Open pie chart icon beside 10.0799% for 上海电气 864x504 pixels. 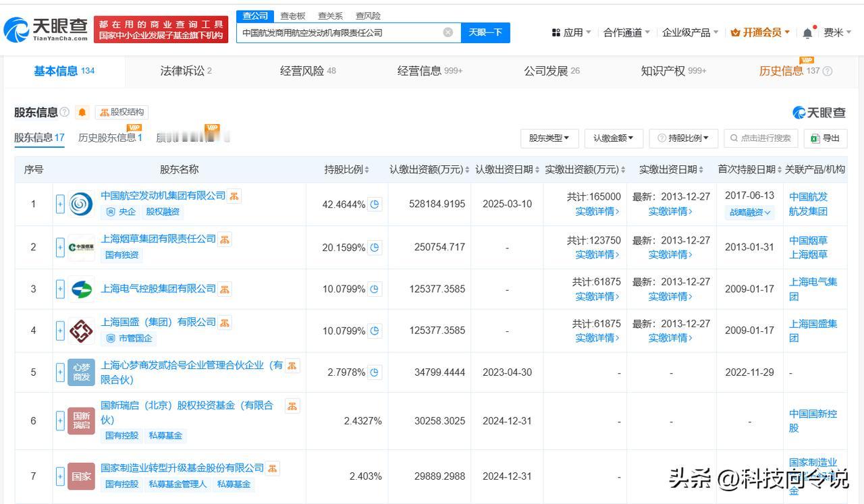pyautogui.click(x=375, y=289)
